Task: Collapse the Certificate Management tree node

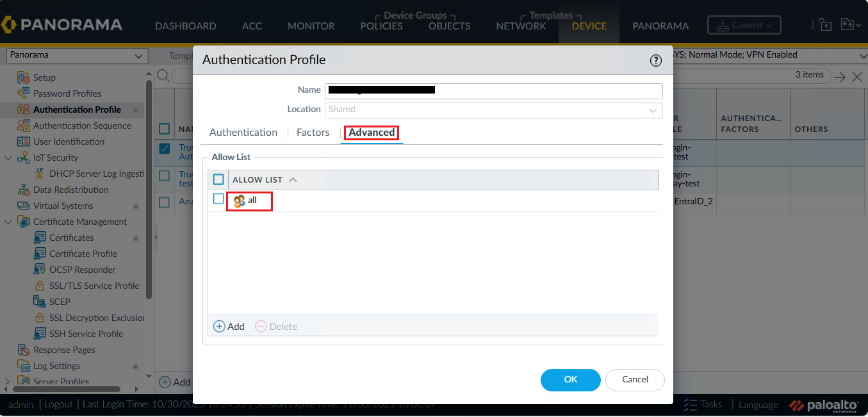Action: pyautogui.click(x=8, y=222)
